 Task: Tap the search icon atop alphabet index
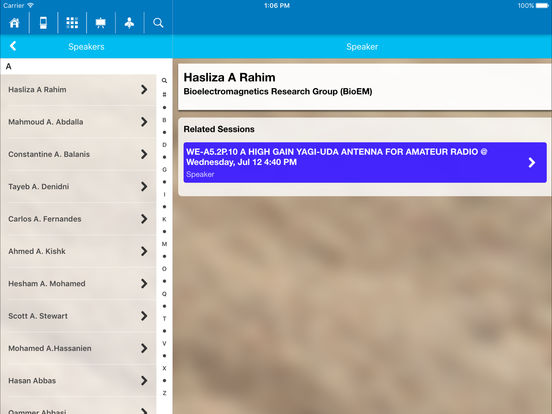pyautogui.click(x=164, y=81)
